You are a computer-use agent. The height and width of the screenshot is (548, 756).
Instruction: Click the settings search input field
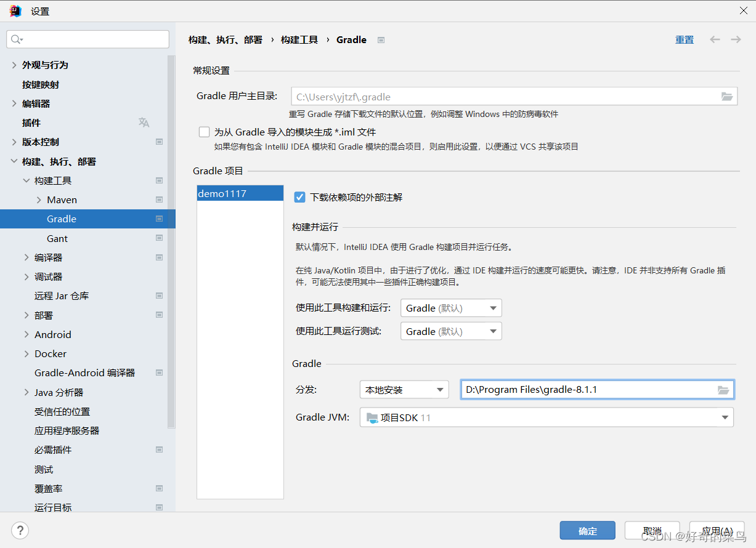pos(88,39)
